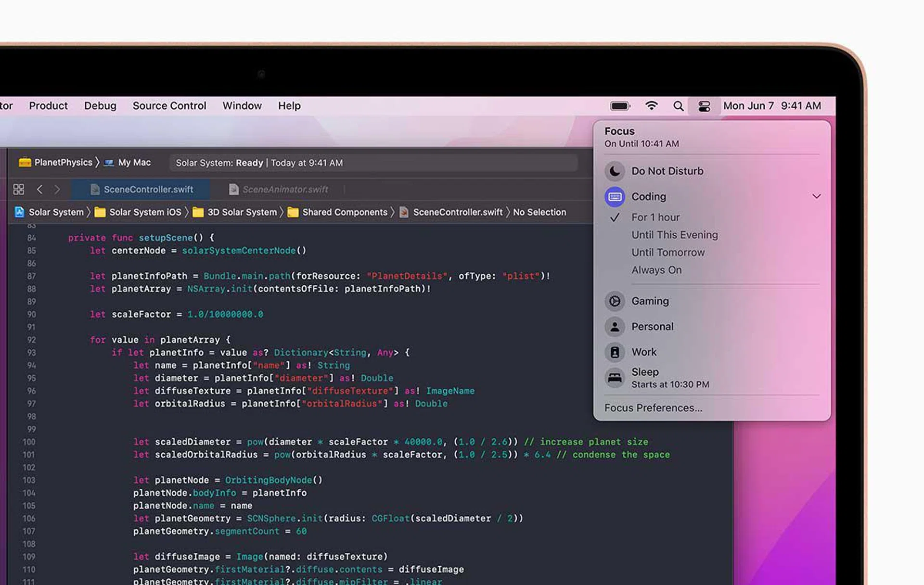This screenshot has height=585, width=924.
Task: Open the Source Control menu
Action: point(169,106)
